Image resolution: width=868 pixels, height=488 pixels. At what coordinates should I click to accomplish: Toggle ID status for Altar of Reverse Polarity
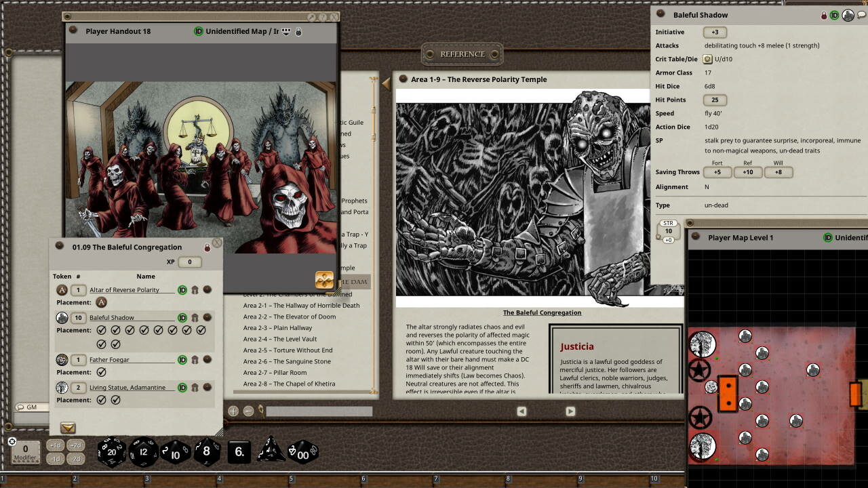182,290
